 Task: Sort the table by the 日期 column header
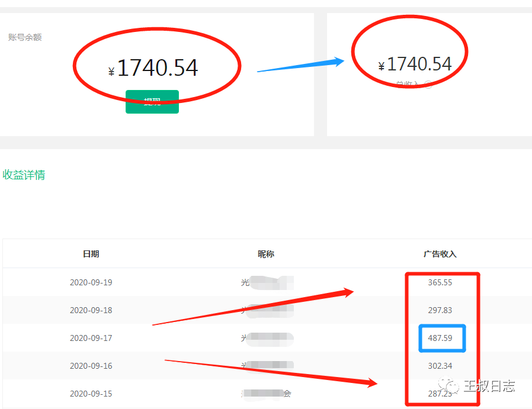(91, 254)
